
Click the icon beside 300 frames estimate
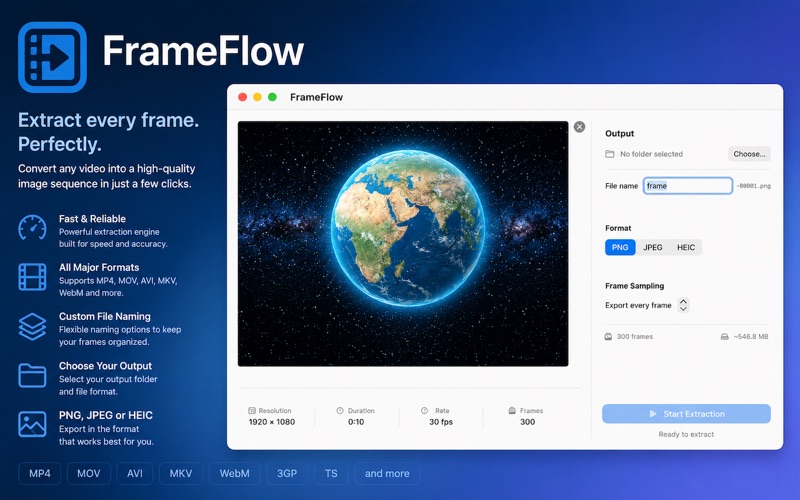[x=608, y=337]
